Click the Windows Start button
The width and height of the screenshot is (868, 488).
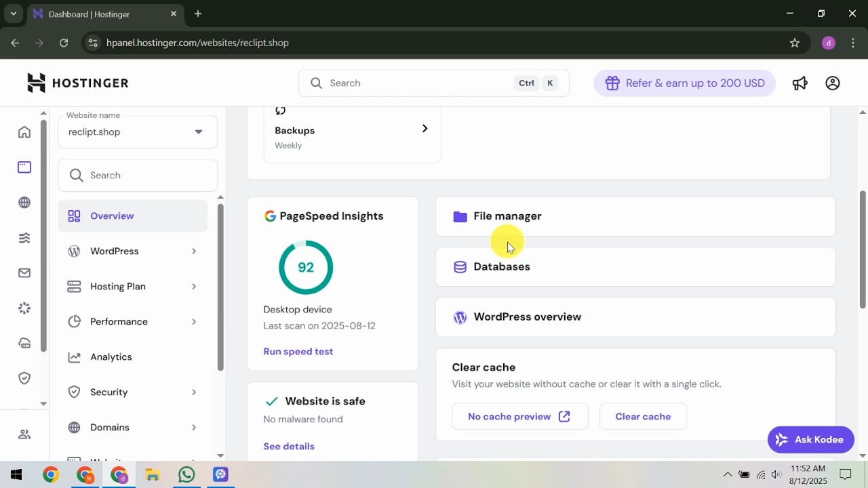[16, 474]
